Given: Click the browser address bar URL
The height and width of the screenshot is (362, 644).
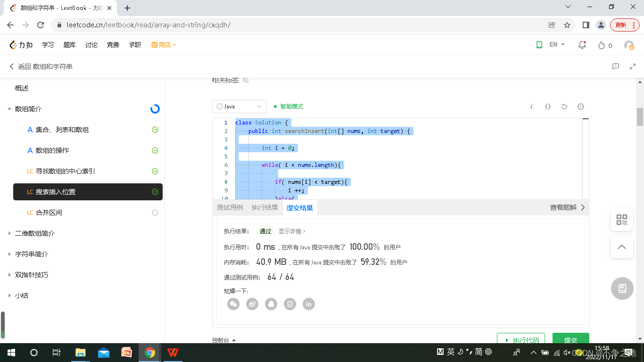Looking at the screenshot, I should pyautogui.click(x=149, y=25).
